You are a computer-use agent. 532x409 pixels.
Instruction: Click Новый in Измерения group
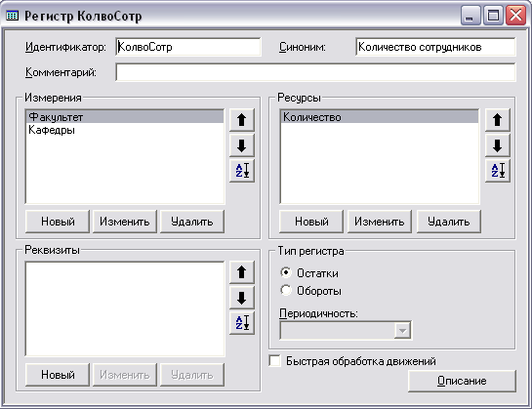pyautogui.click(x=58, y=222)
